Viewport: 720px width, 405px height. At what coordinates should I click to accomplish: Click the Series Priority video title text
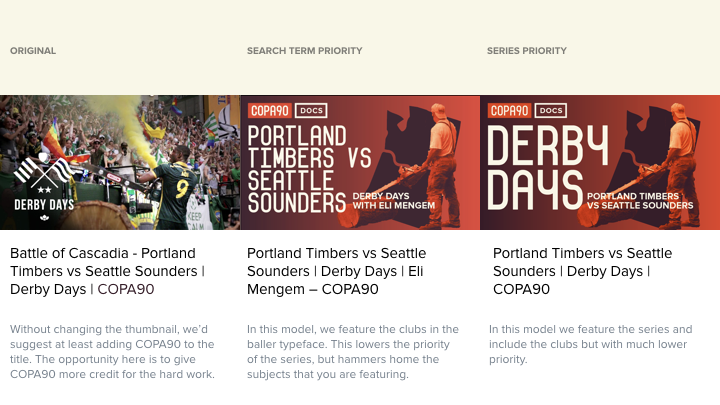coord(582,271)
